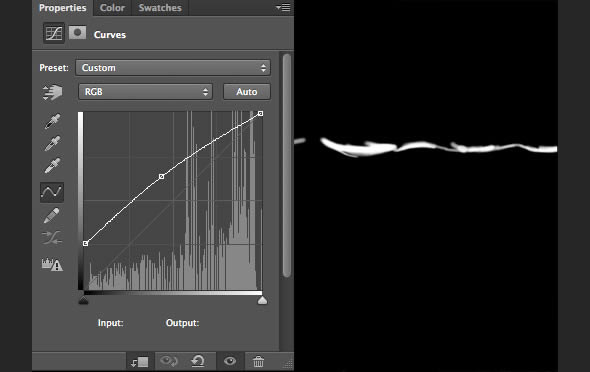Pick the white point eyedropper
590x372 pixels.
click(52, 165)
